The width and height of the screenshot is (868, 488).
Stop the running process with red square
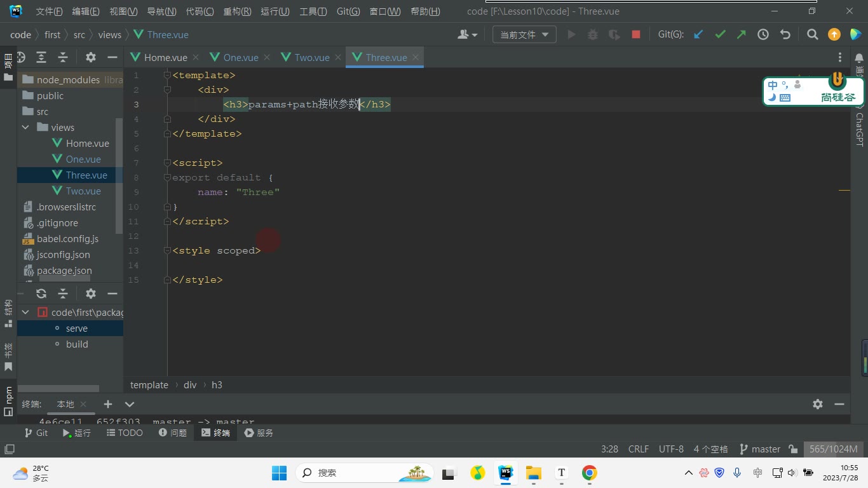[635, 35]
